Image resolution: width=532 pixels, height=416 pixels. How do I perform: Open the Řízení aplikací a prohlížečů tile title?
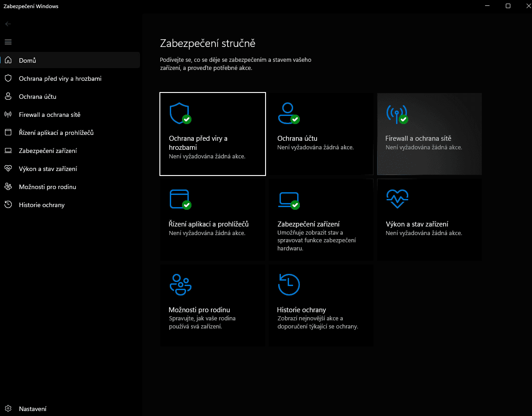coord(209,224)
